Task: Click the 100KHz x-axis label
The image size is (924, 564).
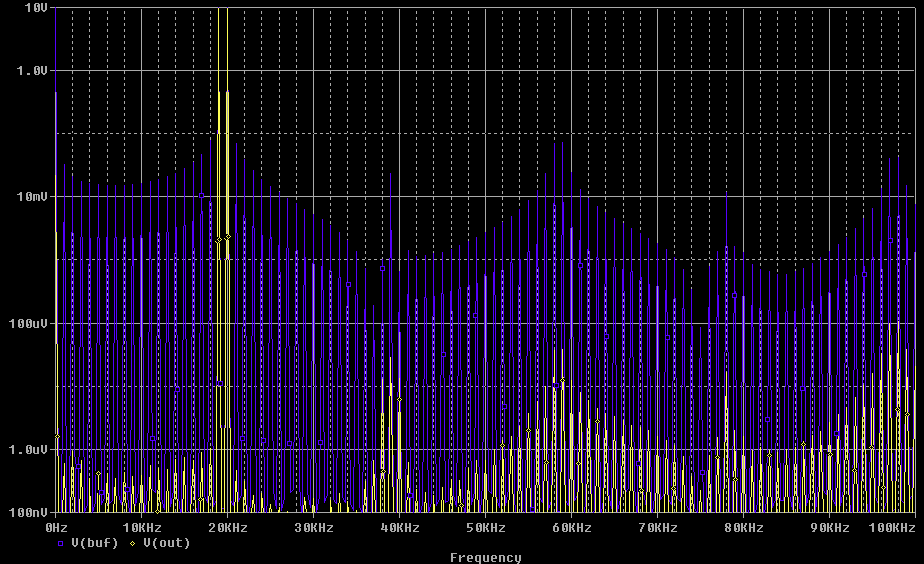Action: point(890,527)
